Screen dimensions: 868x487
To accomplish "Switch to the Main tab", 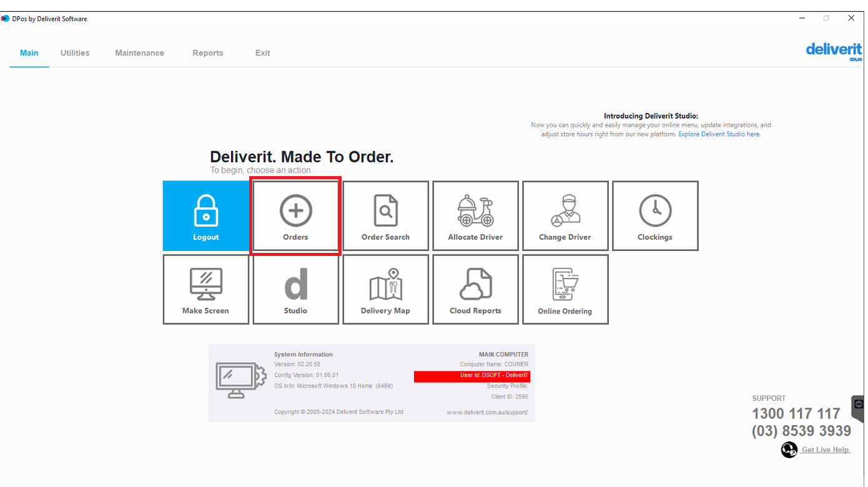I will tap(29, 53).
